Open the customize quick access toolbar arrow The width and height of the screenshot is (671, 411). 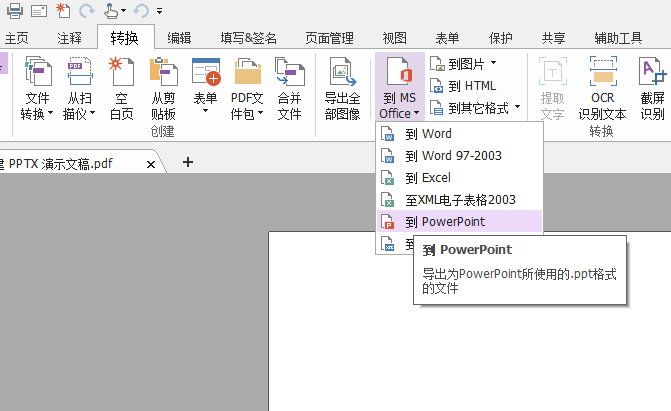tap(159, 11)
